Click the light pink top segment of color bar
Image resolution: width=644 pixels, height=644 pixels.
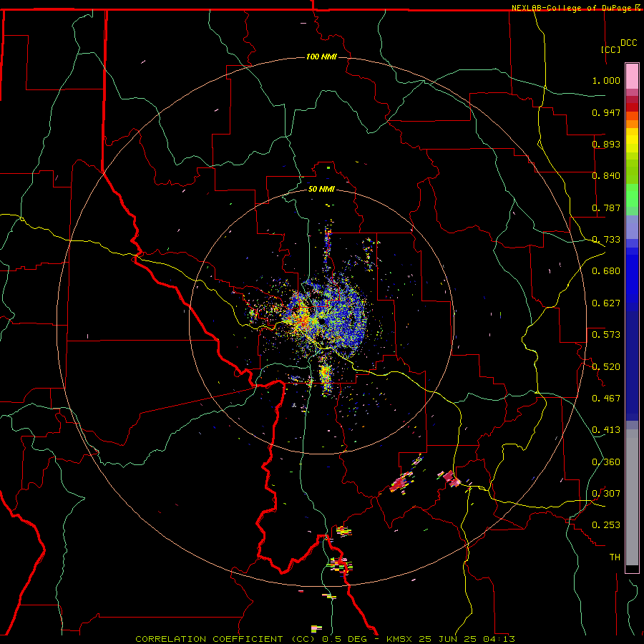pyautogui.click(x=632, y=76)
